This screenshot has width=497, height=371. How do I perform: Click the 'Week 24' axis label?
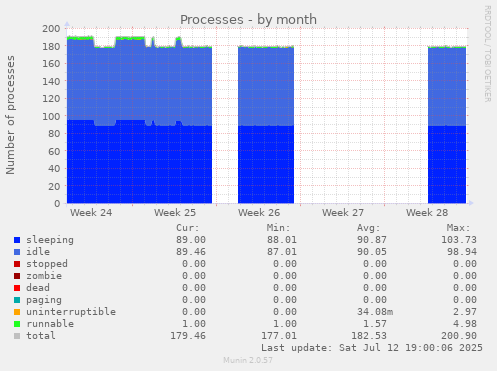point(91,213)
